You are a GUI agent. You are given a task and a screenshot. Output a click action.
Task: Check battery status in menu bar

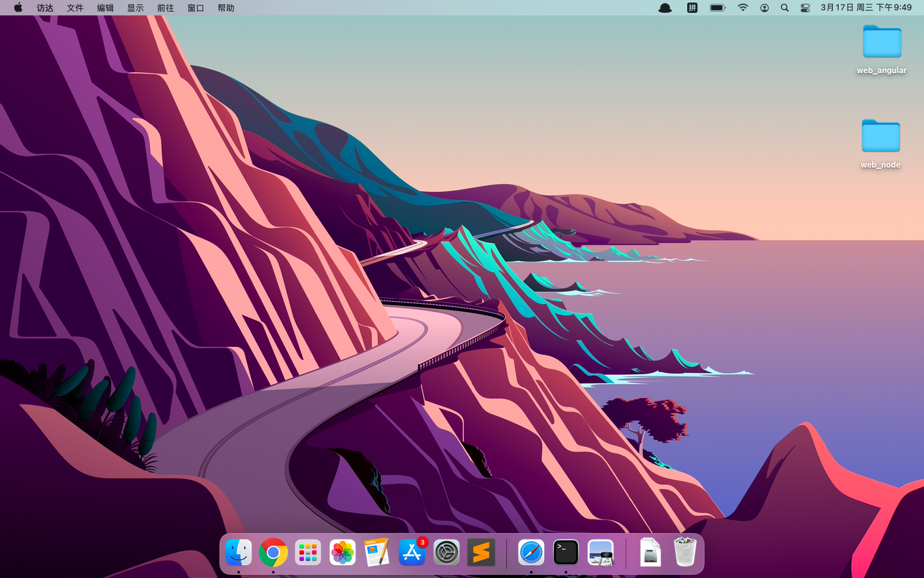tap(718, 8)
